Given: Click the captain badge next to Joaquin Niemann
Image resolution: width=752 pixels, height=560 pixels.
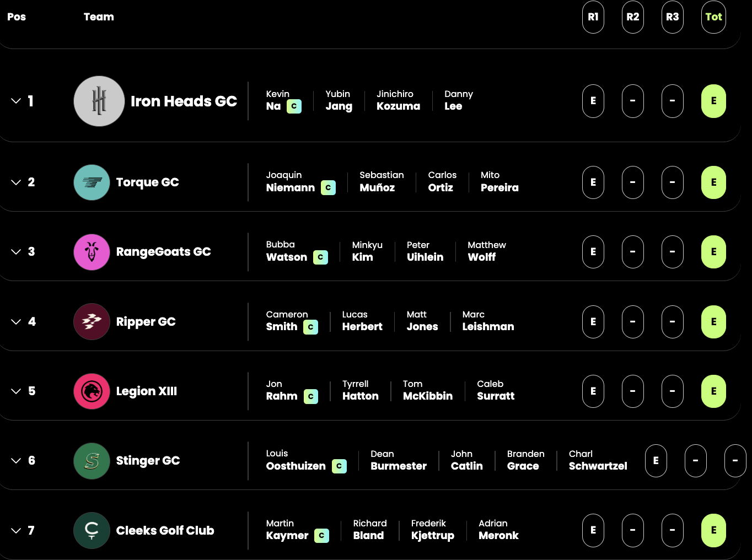Looking at the screenshot, I should [328, 187].
